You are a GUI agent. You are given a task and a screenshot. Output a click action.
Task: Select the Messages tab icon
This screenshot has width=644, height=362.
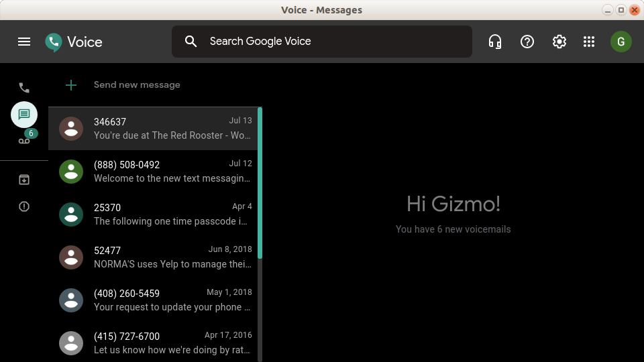click(24, 115)
